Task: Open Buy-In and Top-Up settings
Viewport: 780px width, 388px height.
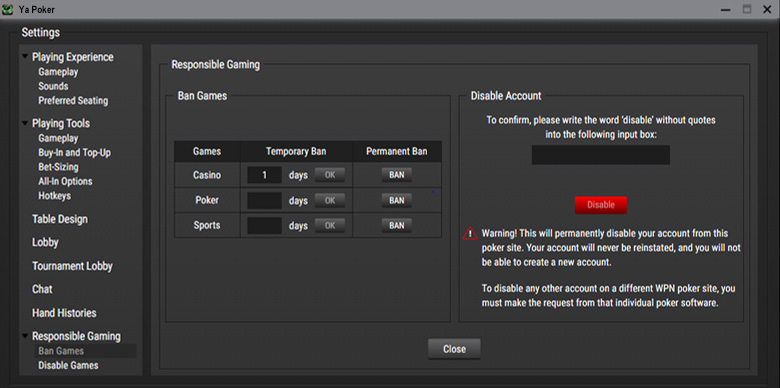Action: point(75,153)
